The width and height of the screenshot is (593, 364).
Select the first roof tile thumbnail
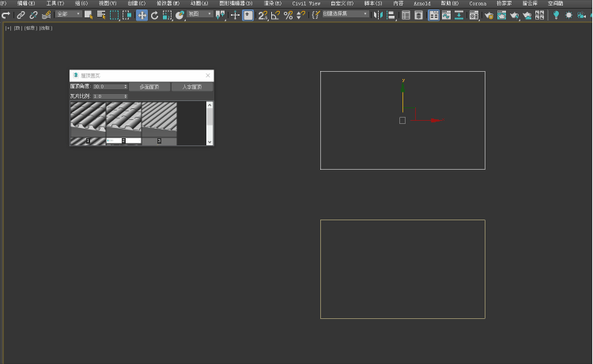pos(87,118)
